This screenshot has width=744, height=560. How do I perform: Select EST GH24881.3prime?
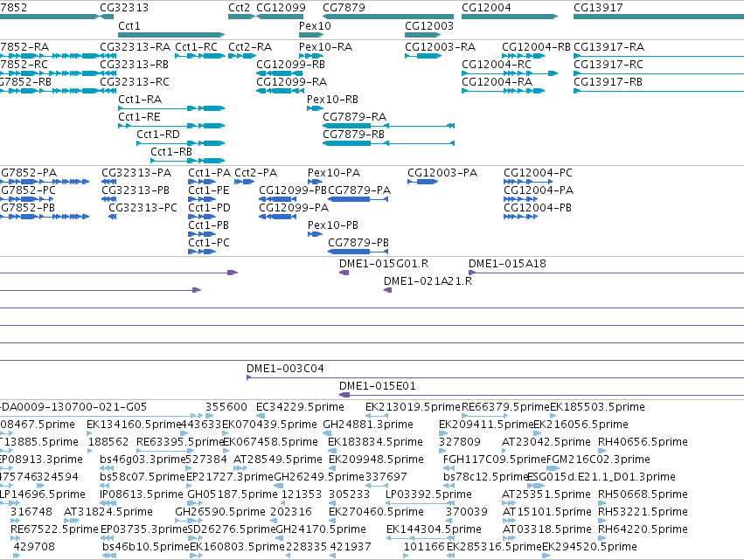pyautogui.click(x=327, y=433)
